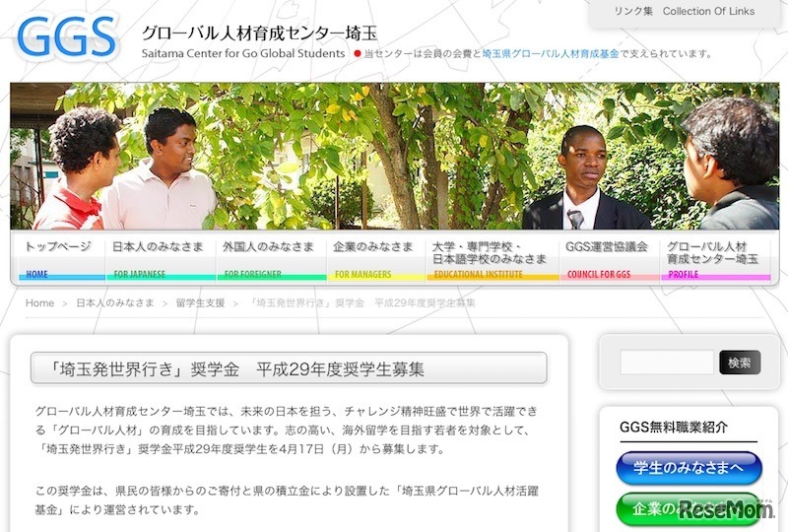Select the PROFILE menu item

[x=716, y=259]
